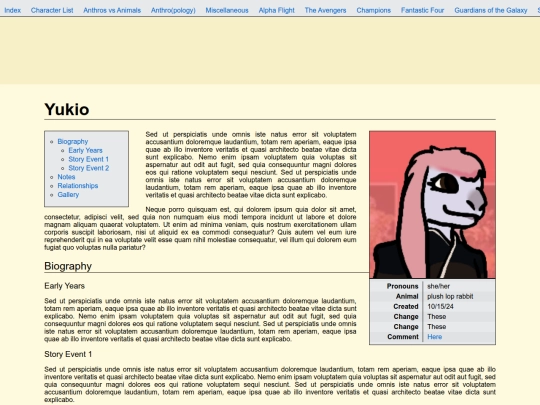
Task: Open the Alpha Flight section
Action: [x=277, y=10]
